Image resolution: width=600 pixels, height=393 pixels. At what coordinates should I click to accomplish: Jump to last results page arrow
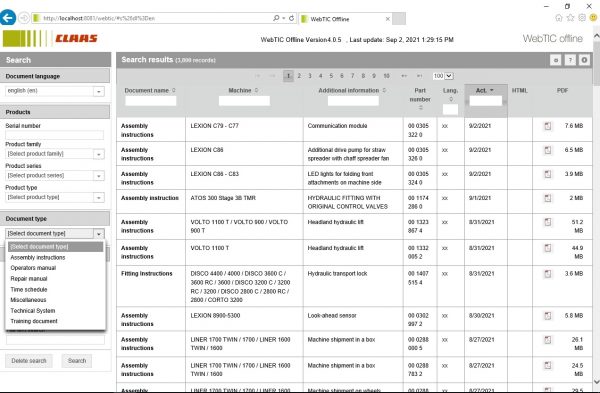click(x=419, y=76)
